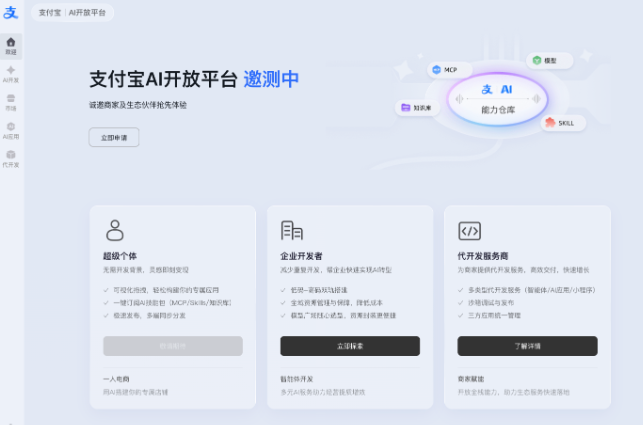Click the 了解详情 button
Screen dimensions: 644x428
(x=527, y=346)
